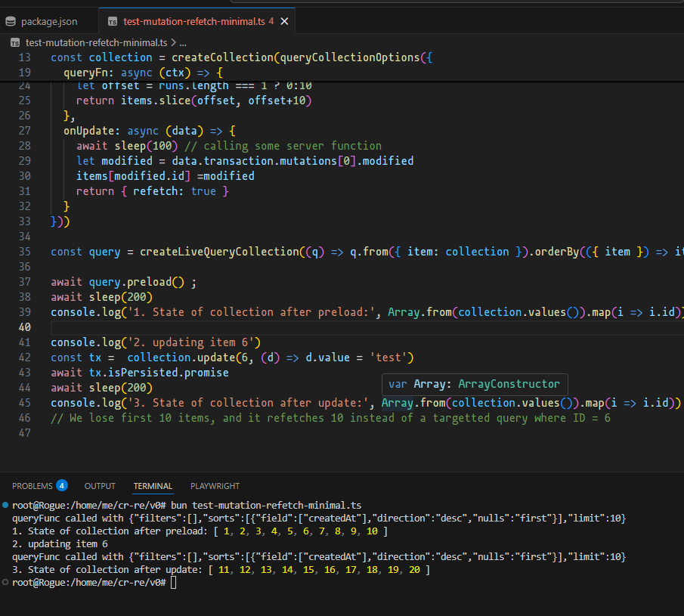The height and width of the screenshot is (616, 684).
Task: Click the blue command marker beside bun command
Action: [5, 505]
